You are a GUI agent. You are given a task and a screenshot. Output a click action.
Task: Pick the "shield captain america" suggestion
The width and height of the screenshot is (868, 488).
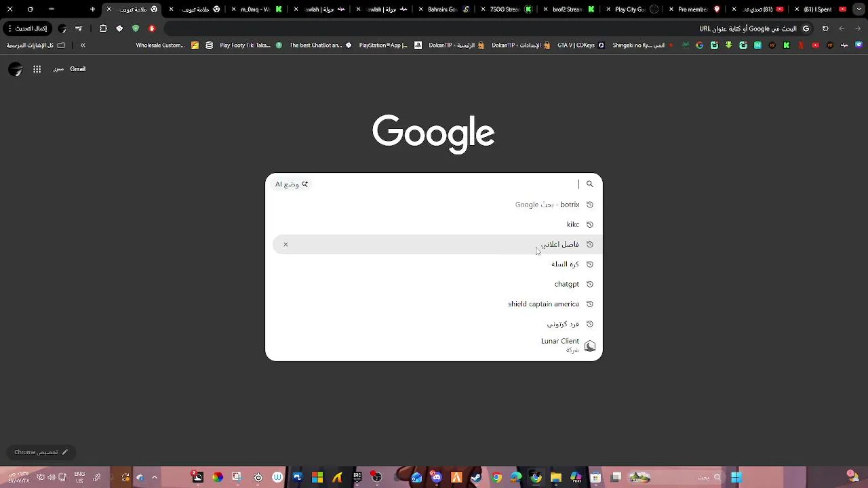(x=434, y=304)
